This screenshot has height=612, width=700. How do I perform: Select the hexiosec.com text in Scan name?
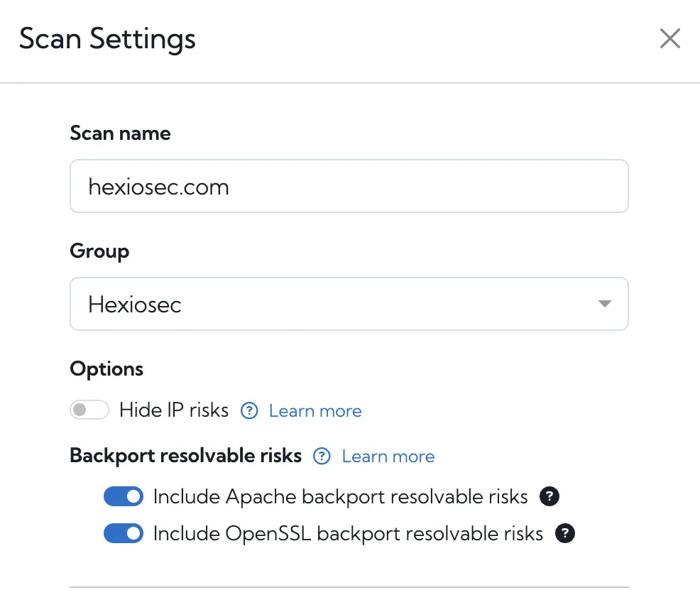[158, 186]
